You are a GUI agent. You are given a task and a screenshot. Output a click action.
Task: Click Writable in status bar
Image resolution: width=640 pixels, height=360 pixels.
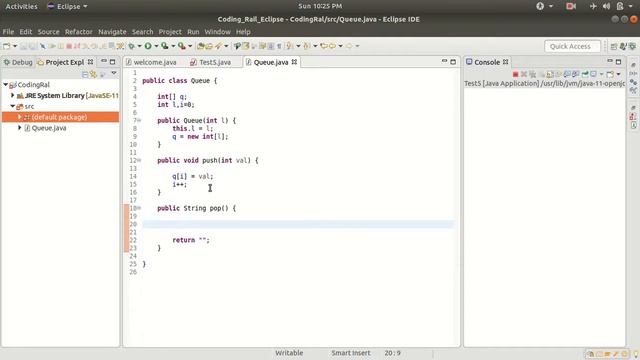click(x=289, y=353)
